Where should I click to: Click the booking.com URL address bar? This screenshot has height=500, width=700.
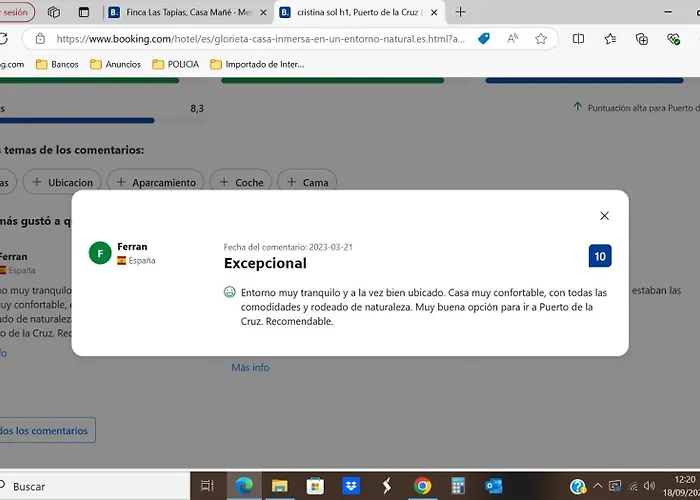click(260, 39)
